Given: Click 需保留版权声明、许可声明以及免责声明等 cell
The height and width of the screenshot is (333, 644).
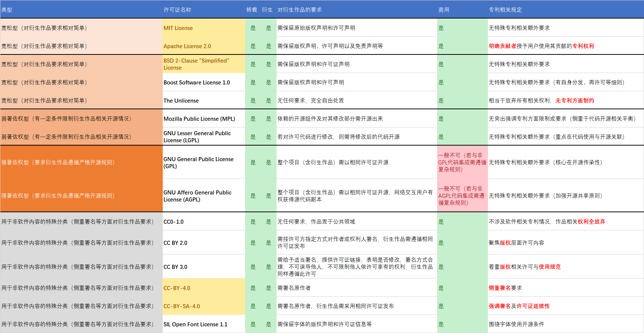Looking at the screenshot, I should 357,46.
